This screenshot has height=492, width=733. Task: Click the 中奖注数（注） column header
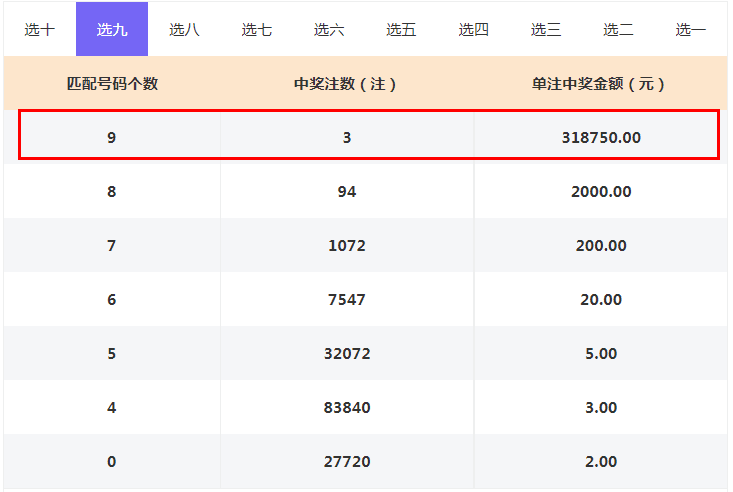tap(347, 83)
